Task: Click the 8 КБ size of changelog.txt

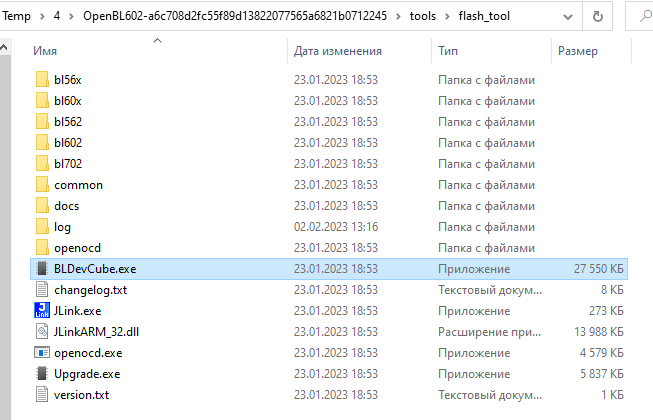Action: point(612,290)
